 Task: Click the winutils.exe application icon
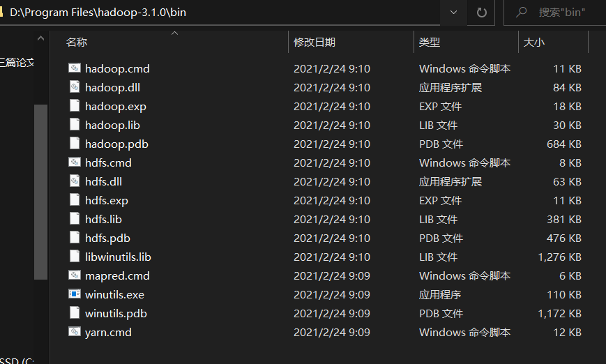click(x=75, y=294)
